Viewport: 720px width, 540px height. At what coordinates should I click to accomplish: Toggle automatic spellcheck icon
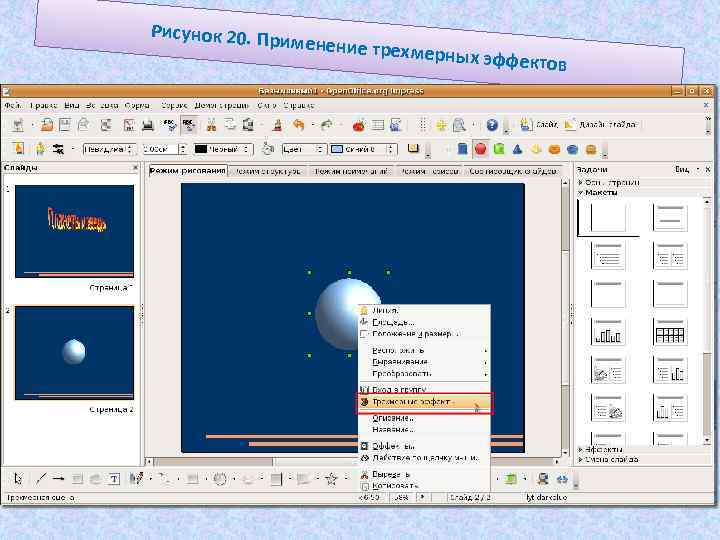pos(188,125)
